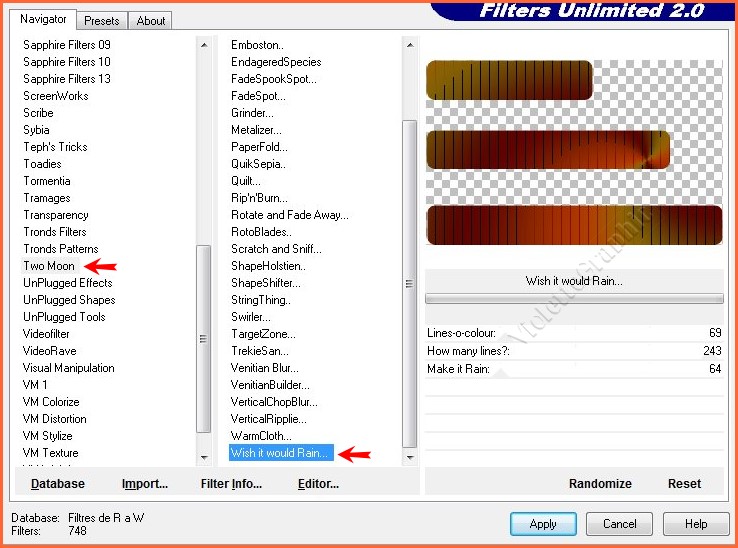Select the Venitian Blur... filter

pyautogui.click(x=264, y=368)
